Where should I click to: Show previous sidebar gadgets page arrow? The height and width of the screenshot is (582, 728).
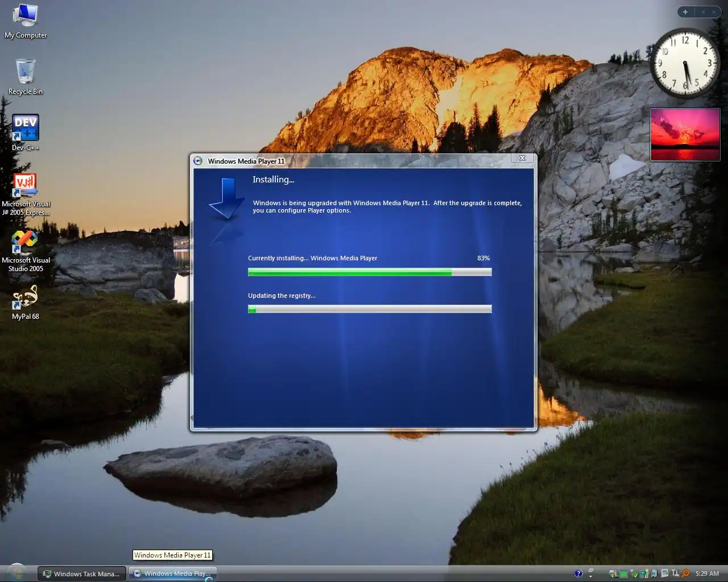pos(703,12)
